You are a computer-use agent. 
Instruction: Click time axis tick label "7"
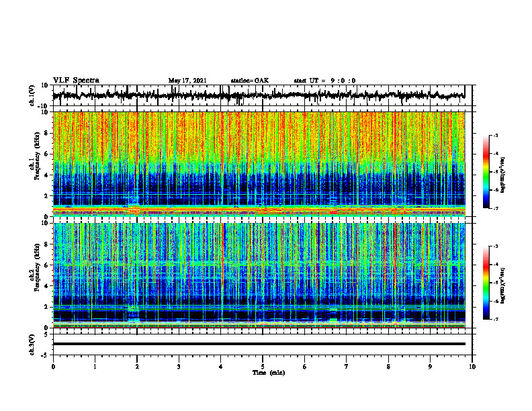347,367
